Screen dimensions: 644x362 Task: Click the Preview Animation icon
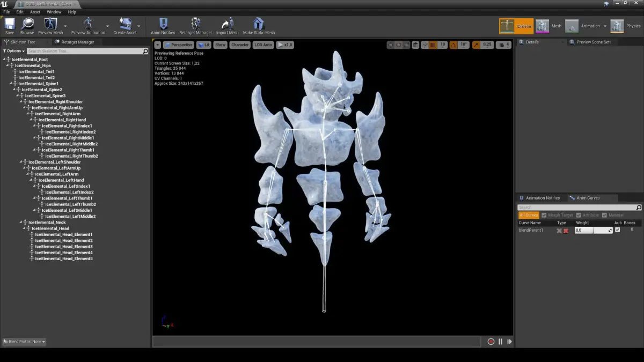(x=88, y=24)
